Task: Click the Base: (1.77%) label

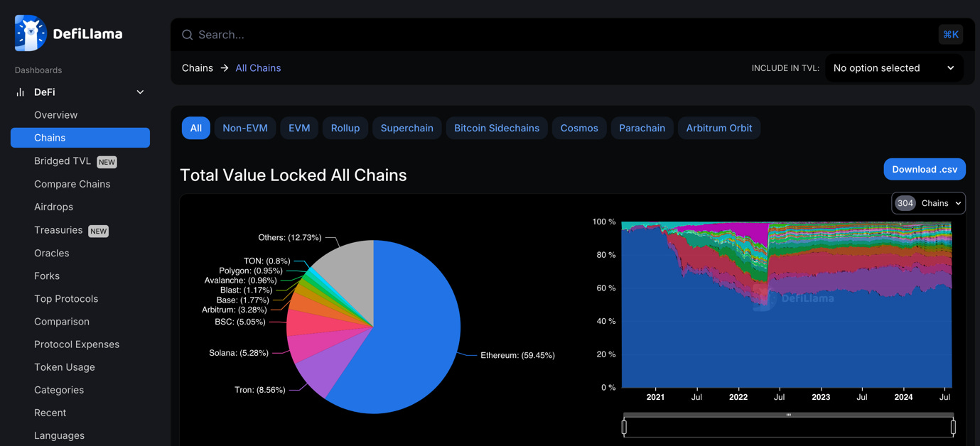Action: pos(243,300)
